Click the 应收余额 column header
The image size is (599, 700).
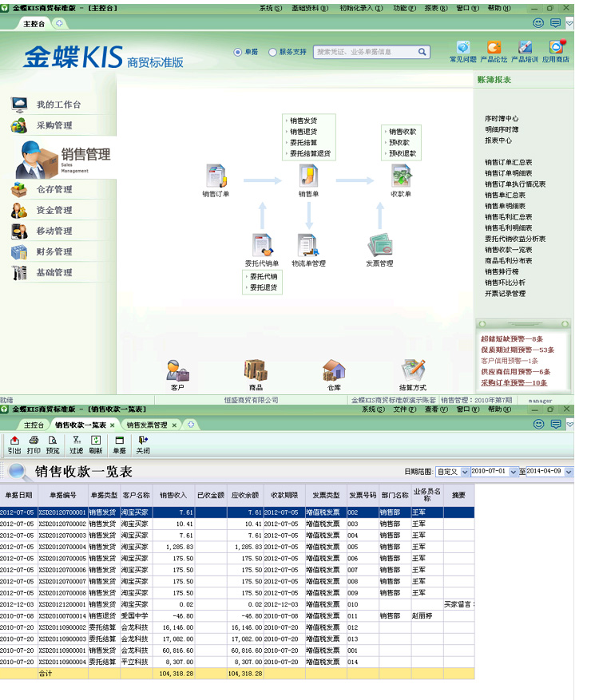244,495
